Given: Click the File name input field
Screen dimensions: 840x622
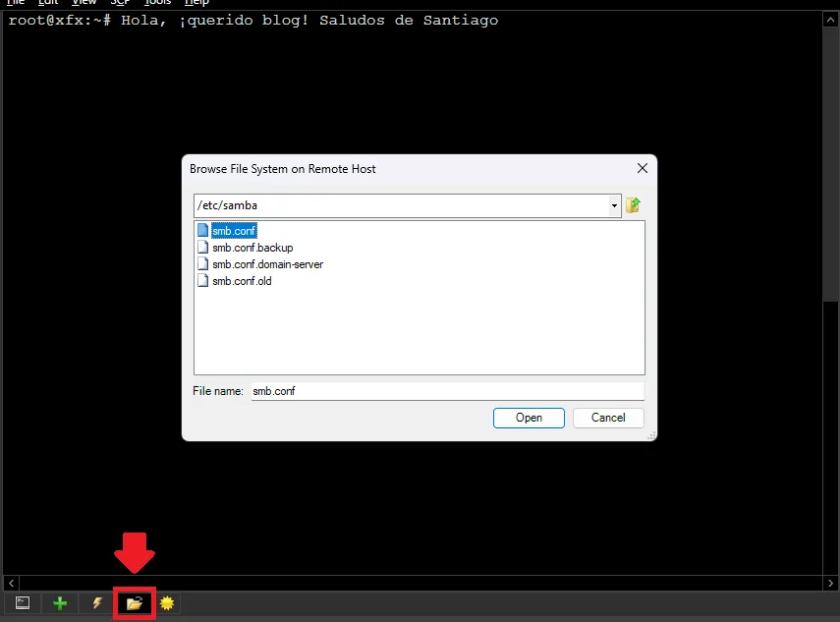Looking at the screenshot, I should [447, 391].
